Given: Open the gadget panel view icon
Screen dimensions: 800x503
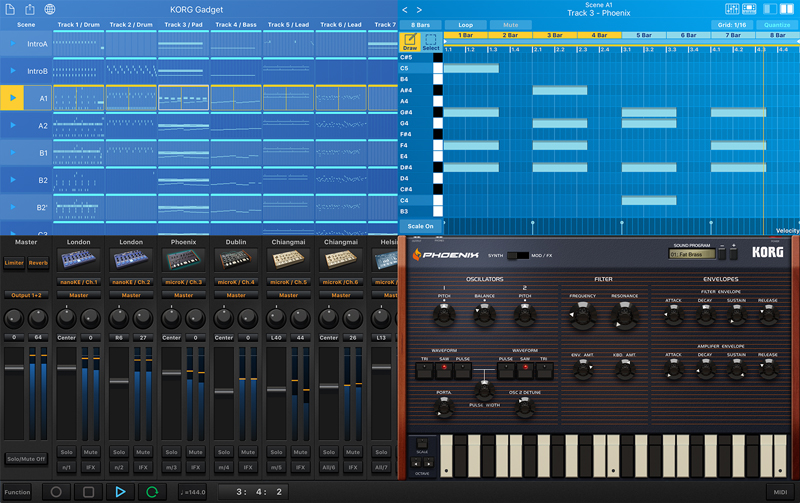Looking at the screenshot, I should pyautogui.click(x=749, y=9).
